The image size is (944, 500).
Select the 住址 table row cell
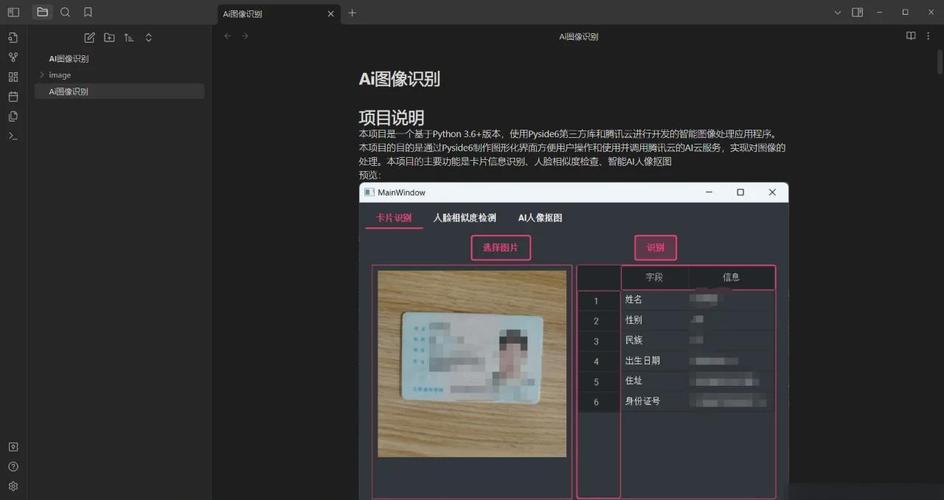coord(654,381)
